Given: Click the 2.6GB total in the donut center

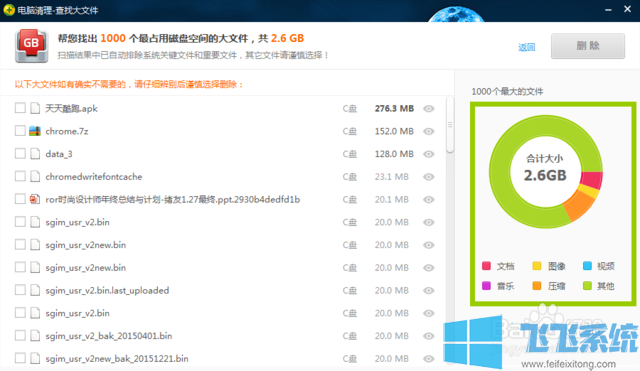Looking at the screenshot, I should click(545, 176).
